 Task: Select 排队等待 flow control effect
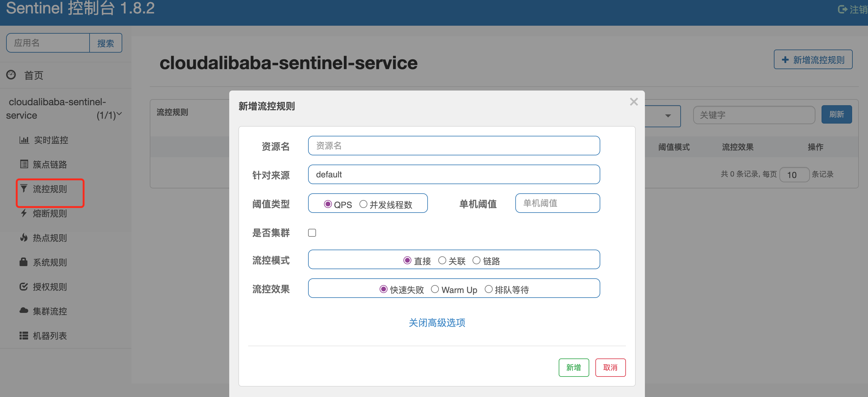488,289
